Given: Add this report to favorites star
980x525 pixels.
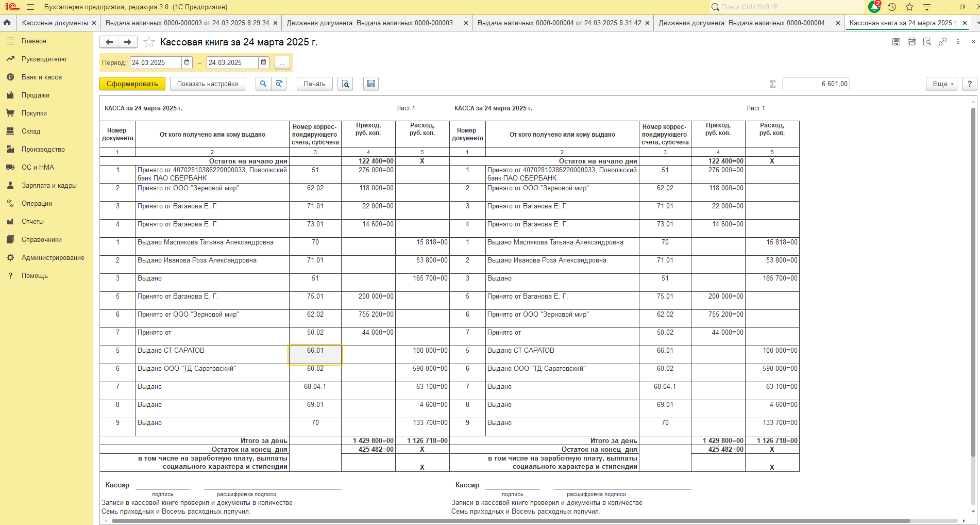Looking at the screenshot, I should pyautogui.click(x=149, y=42).
